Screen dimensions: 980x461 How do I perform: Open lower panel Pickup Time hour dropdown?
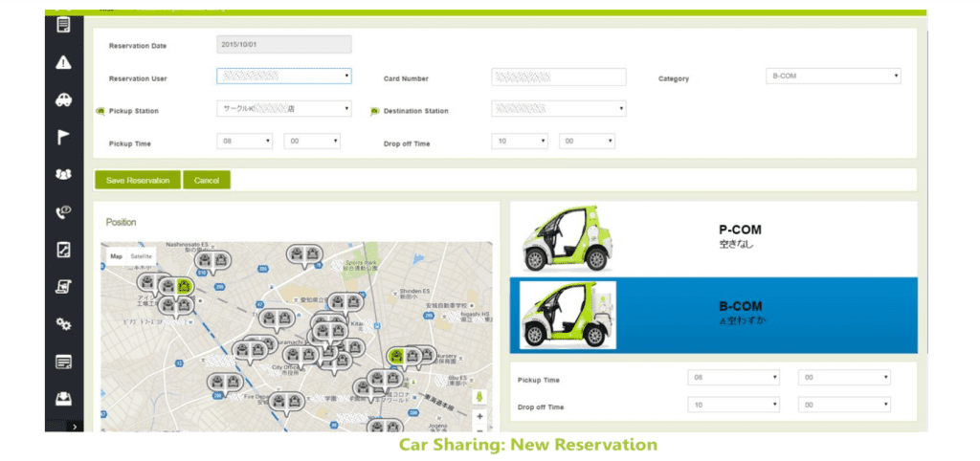tap(734, 377)
